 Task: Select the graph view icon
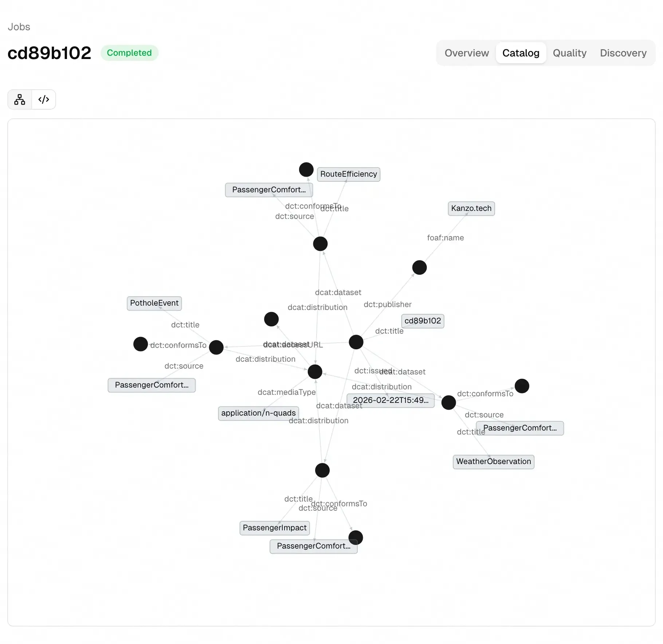click(19, 99)
